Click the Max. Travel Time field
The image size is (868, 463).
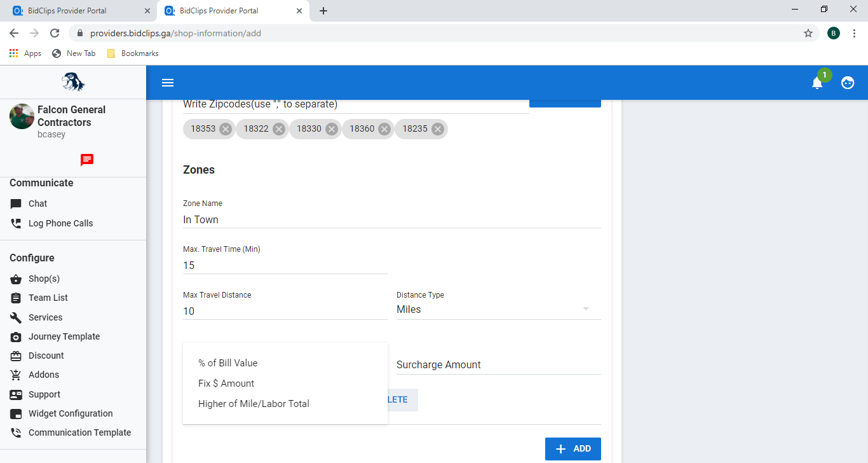pos(285,265)
